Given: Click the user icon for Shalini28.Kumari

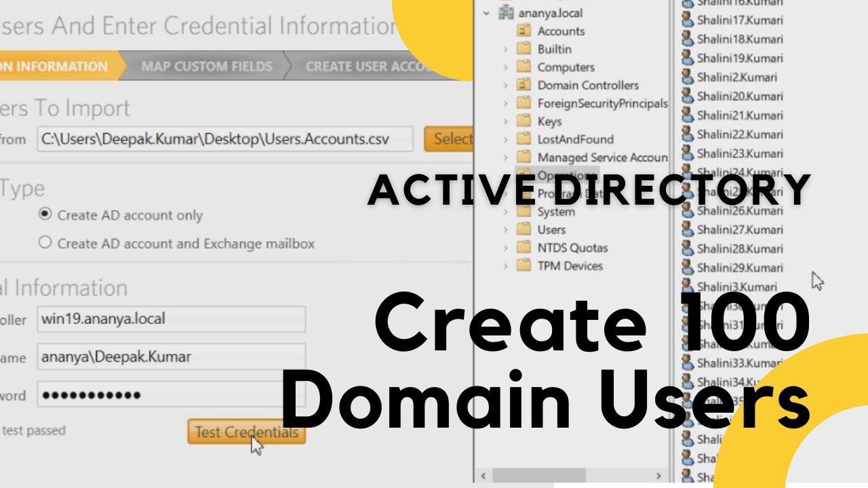Looking at the screenshot, I should coord(687,248).
